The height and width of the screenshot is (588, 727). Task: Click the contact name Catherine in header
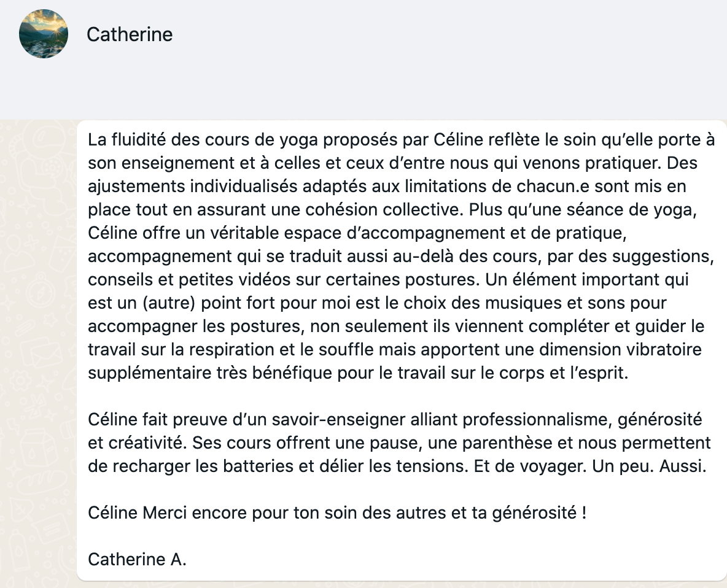(x=130, y=35)
